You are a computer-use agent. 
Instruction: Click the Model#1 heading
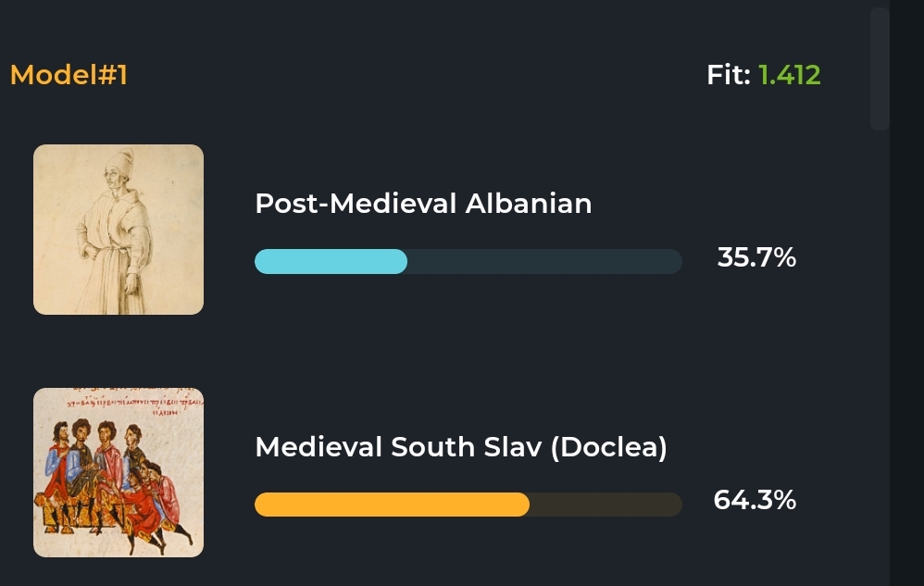click(x=69, y=75)
